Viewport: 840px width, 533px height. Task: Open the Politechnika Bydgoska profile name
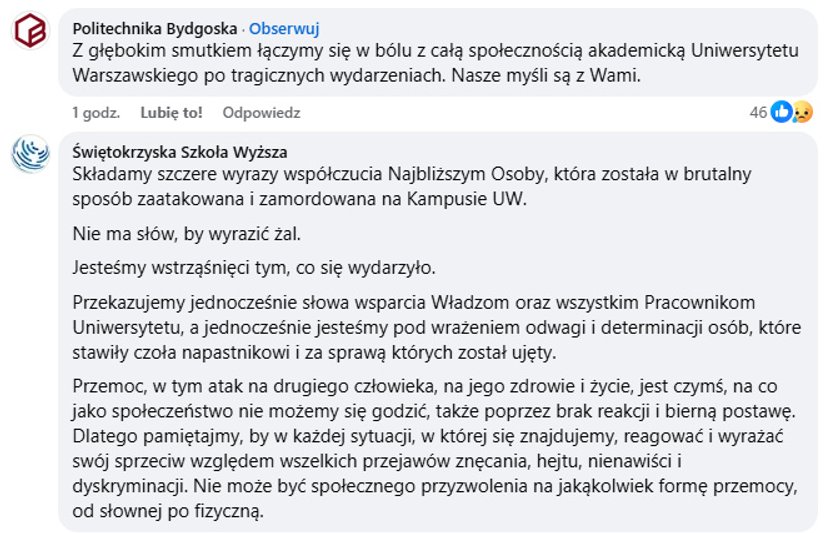155,28
